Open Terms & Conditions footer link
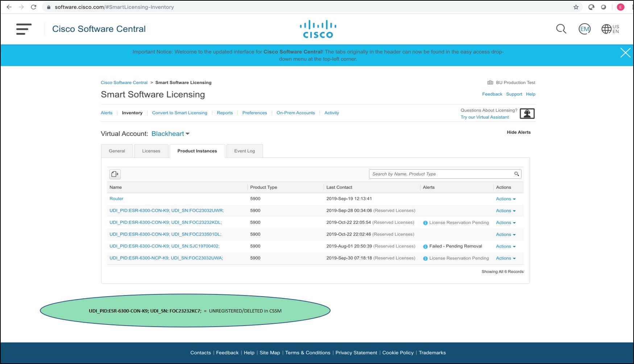 (308, 353)
